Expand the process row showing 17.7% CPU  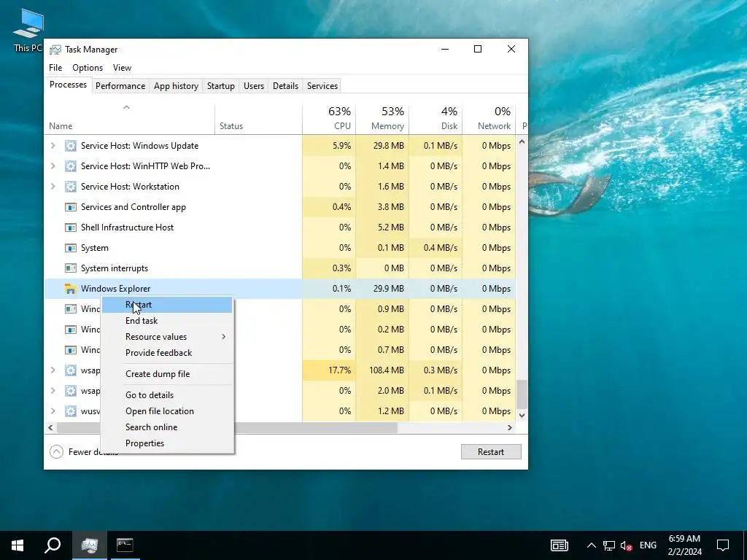pos(53,370)
